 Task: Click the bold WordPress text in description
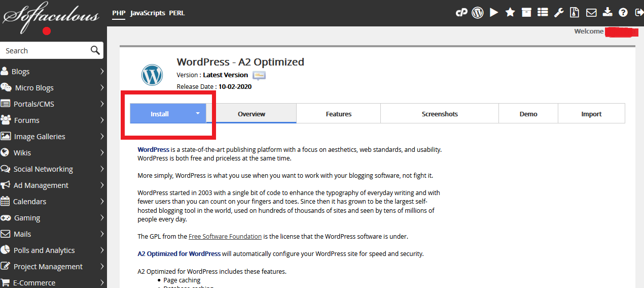(x=154, y=150)
